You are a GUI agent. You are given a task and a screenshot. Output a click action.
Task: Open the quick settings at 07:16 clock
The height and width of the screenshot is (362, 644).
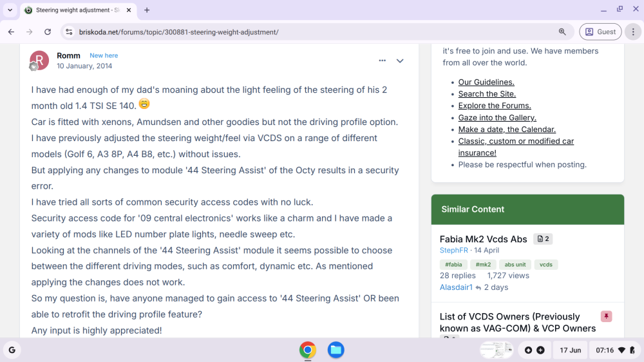point(615,350)
